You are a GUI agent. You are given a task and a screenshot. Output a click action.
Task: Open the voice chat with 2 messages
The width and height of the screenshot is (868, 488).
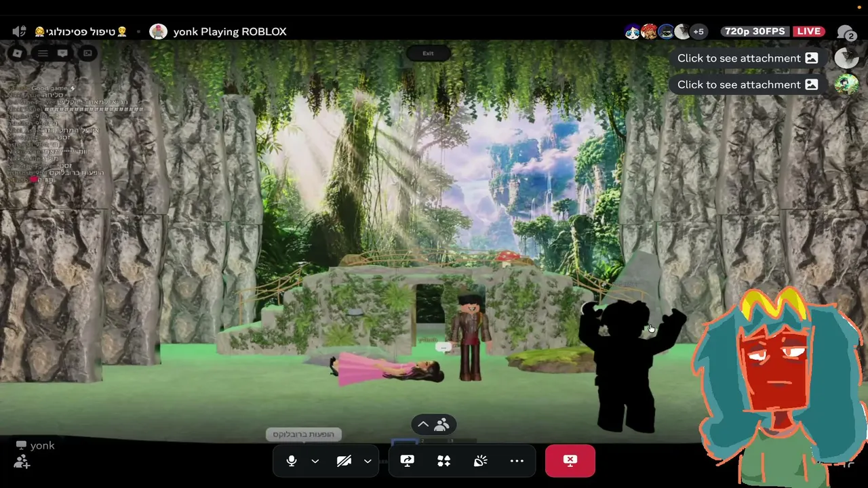(846, 33)
